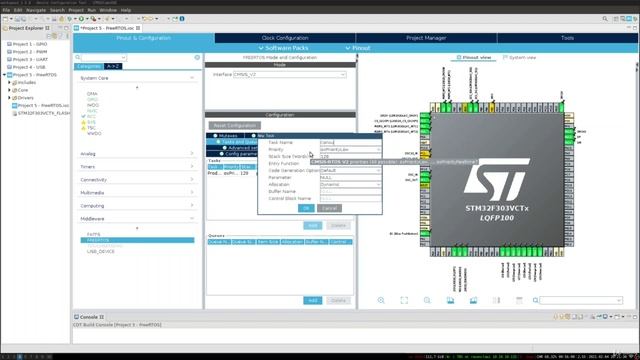Fit the chip to the pinout view

404,300
